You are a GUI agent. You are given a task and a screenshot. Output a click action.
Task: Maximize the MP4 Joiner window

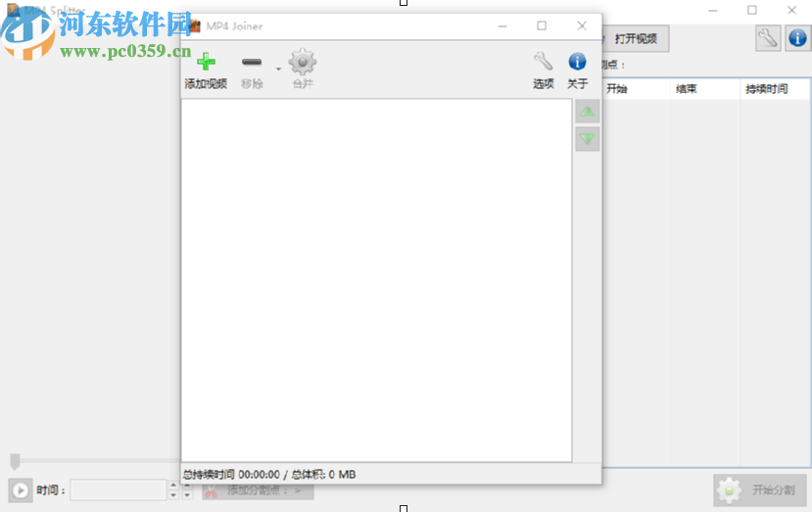(542, 25)
